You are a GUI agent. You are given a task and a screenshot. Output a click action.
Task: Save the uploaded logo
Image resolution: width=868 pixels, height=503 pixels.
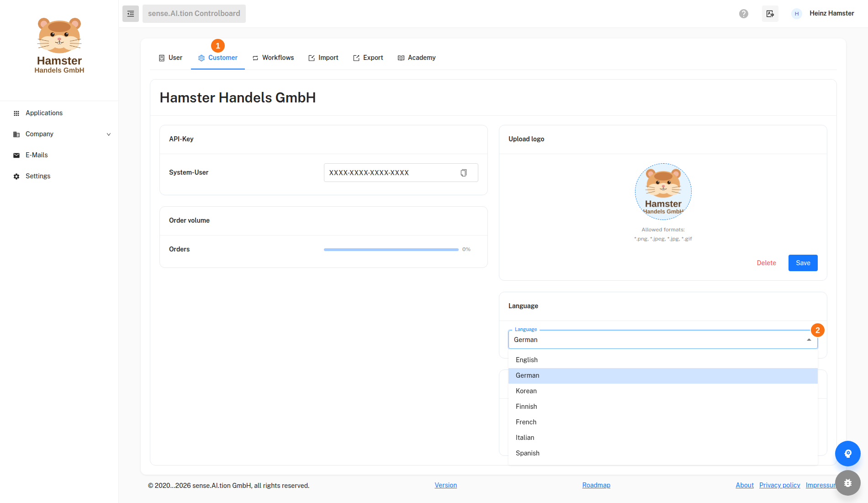coord(803,263)
